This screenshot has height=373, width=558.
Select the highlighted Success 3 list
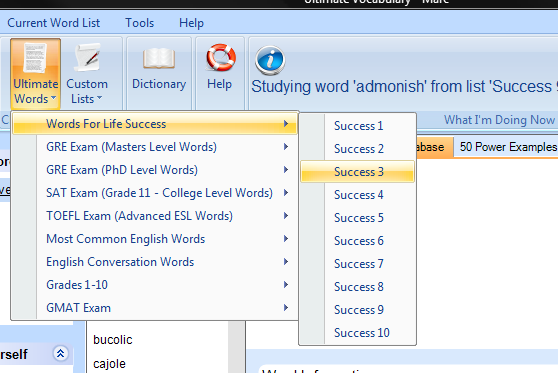pos(358,172)
